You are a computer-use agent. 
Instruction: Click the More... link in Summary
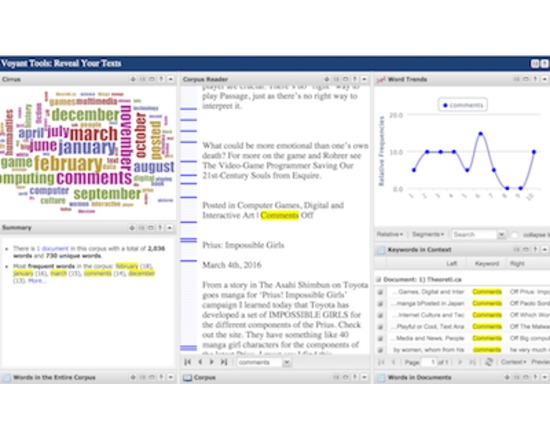tap(37, 281)
